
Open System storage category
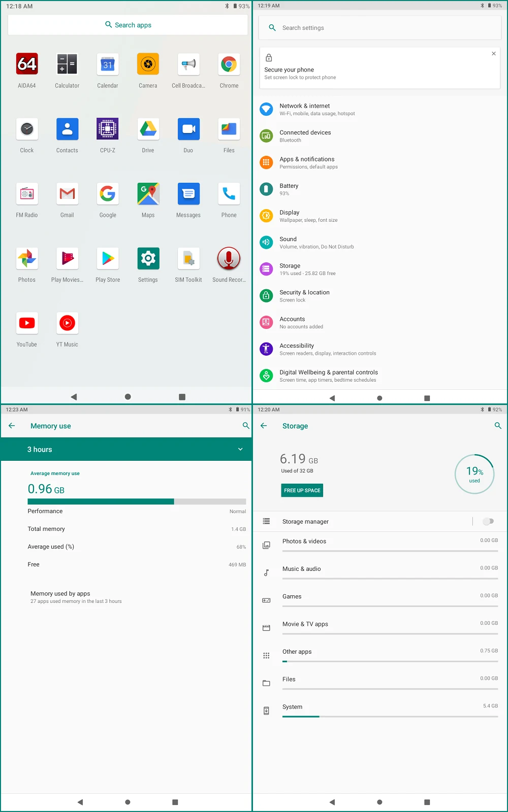[x=380, y=710]
